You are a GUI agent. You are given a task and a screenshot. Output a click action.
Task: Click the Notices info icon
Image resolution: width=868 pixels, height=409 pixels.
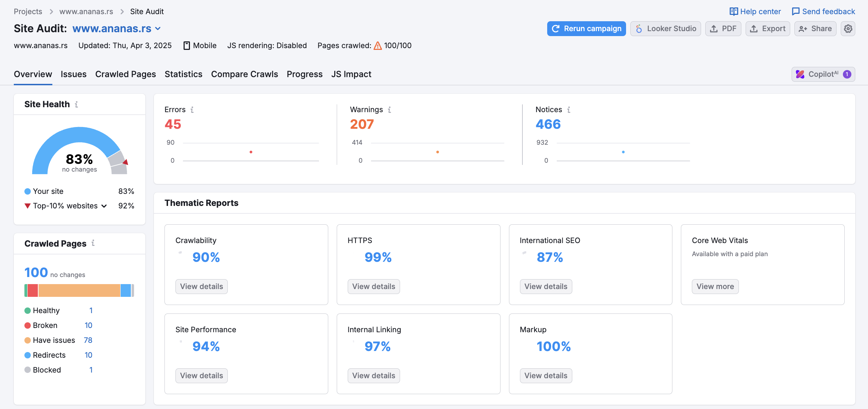[x=569, y=110]
